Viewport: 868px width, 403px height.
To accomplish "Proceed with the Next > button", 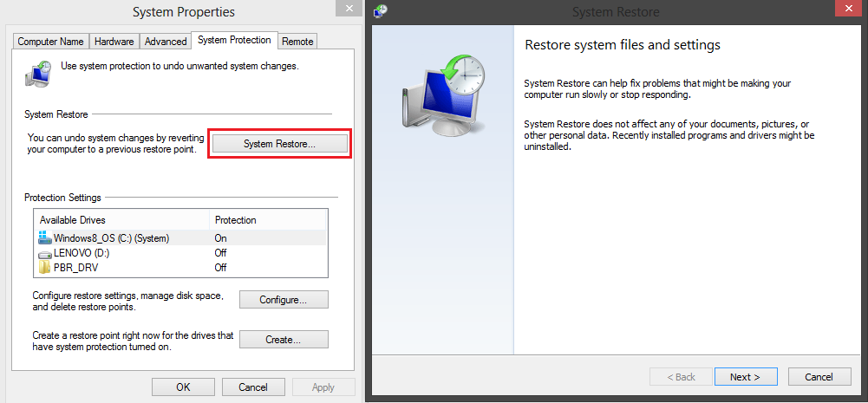I will [x=745, y=377].
